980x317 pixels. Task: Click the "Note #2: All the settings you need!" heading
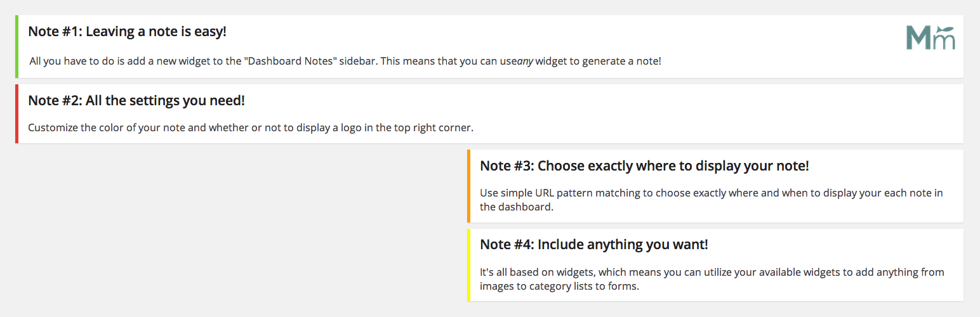tap(136, 101)
